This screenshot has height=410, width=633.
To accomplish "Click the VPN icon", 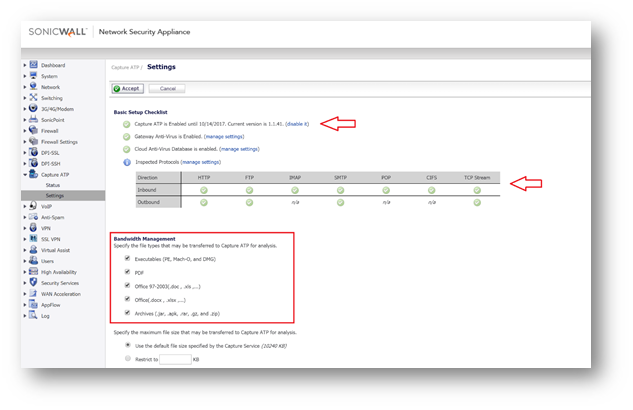I will pos(34,228).
